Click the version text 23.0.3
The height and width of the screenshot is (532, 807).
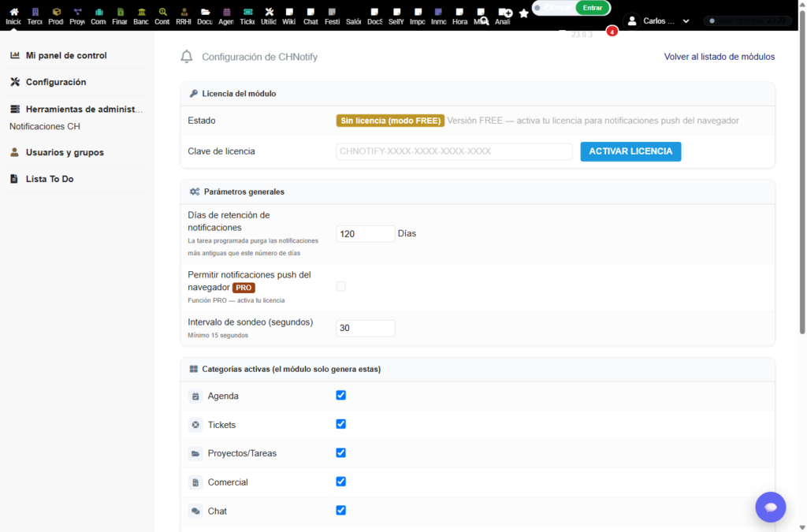coord(582,35)
